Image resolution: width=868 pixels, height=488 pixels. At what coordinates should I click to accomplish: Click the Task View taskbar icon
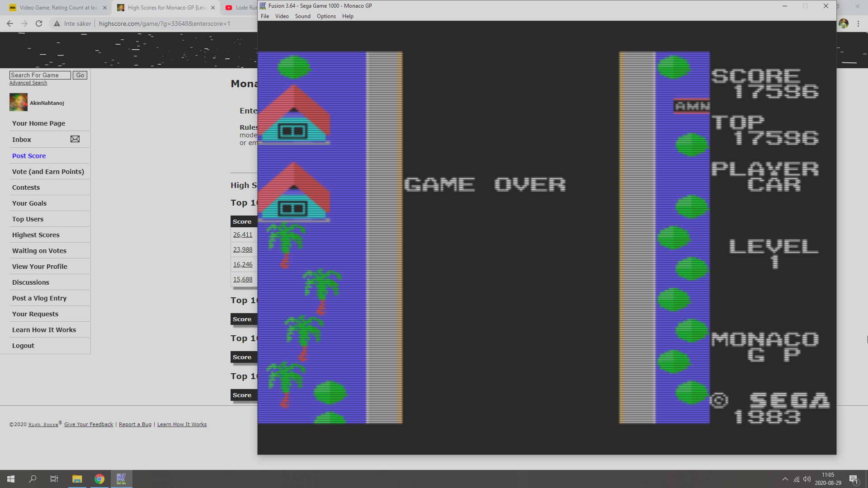point(54,479)
